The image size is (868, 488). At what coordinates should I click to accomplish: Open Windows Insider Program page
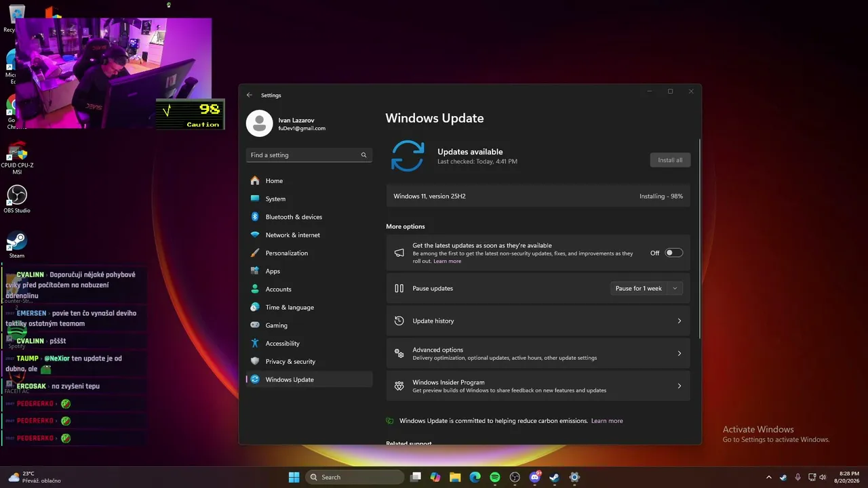coord(538,386)
